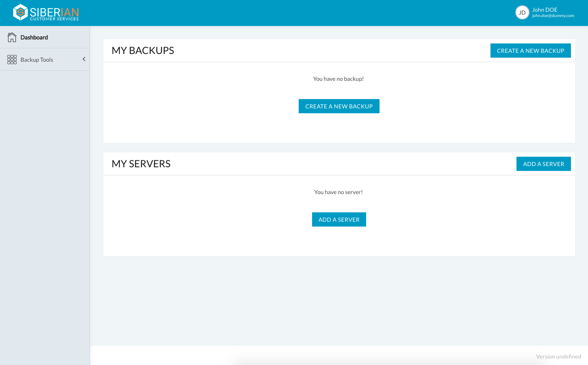Click Add a Server below the no server message
The width and height of the screenshot is (588, 365).
(x=338, y=220)
